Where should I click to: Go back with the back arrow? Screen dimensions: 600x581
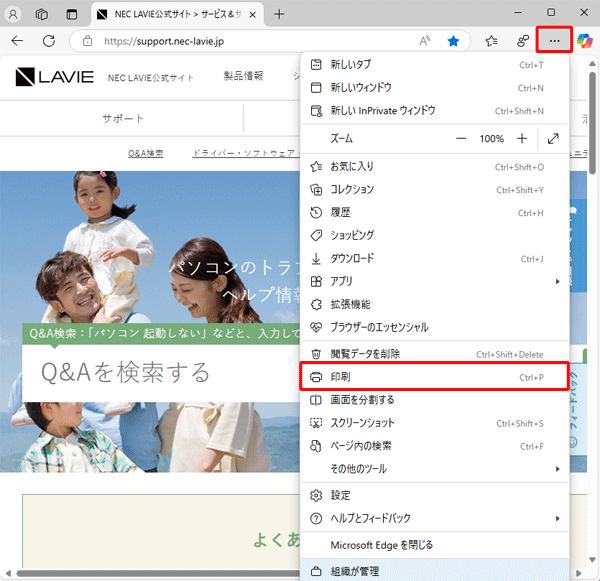pyautogui.click(x=17, y=41)
